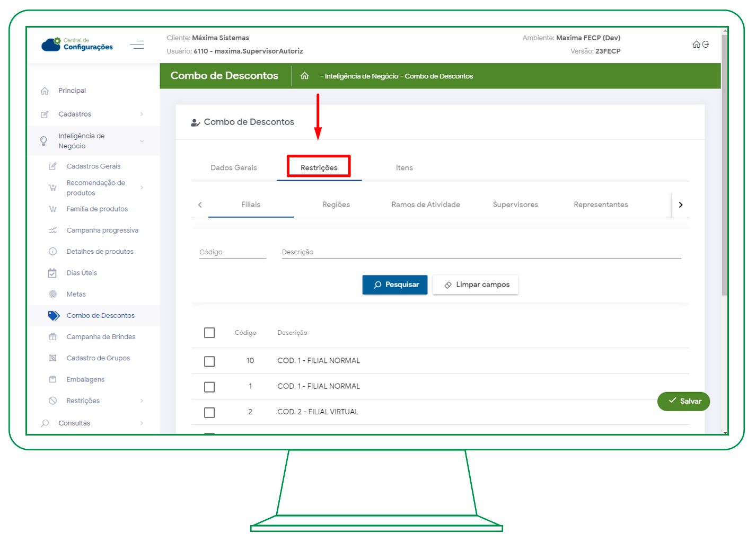Image resolution: width=756 pixels, height=542 pixels.
Task: Click the logout icon in top-right header
Action: [706, 45]
